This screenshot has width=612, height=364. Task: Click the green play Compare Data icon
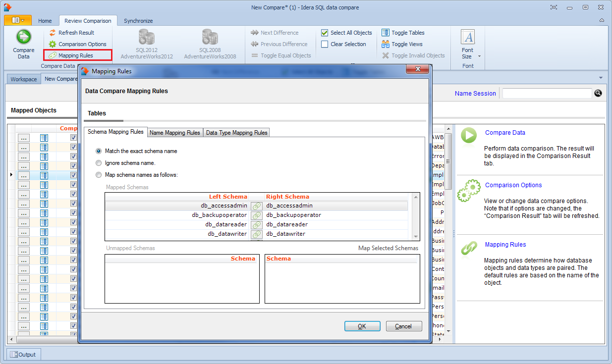(x=469, y=135)
